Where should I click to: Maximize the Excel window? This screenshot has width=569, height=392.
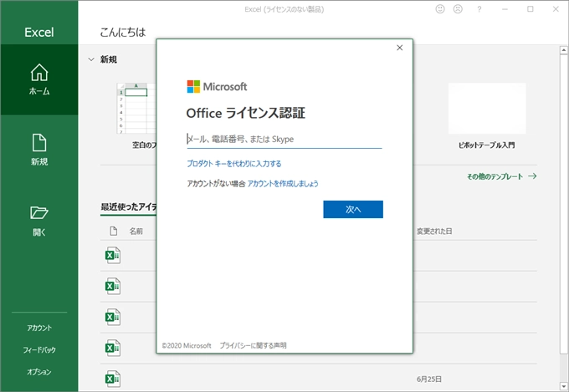click(x=531, y=9)
